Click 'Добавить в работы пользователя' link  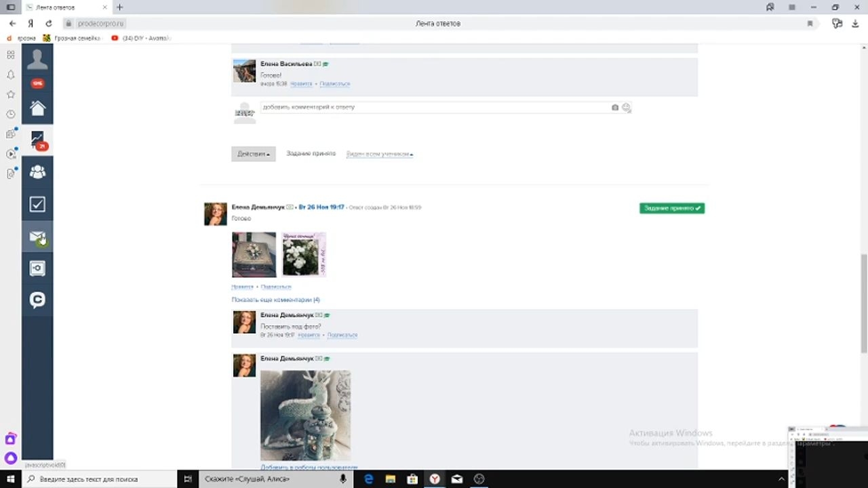(309, 467)
